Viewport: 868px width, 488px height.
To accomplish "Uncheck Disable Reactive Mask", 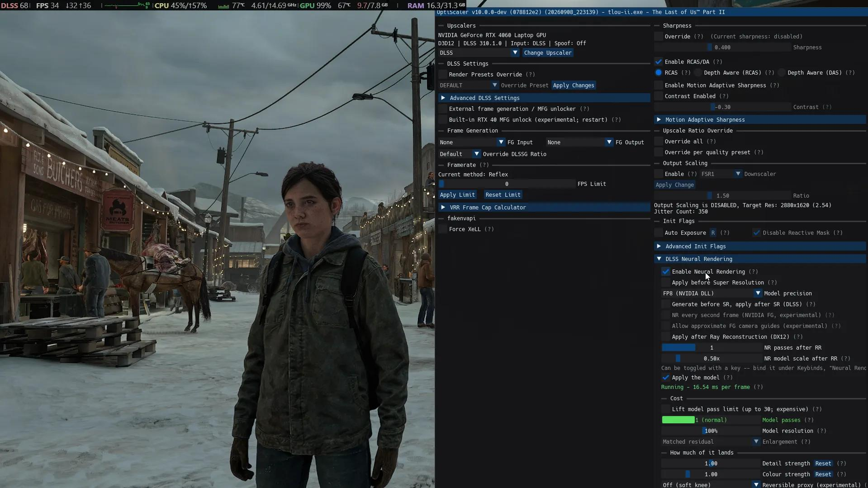I will pyautogui.click(x=756, y=233).
